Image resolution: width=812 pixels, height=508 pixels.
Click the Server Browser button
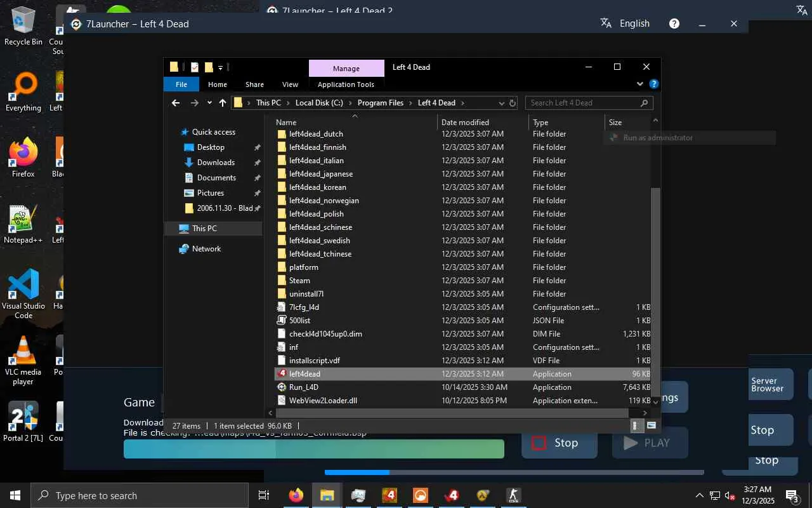tap(771, 384)
